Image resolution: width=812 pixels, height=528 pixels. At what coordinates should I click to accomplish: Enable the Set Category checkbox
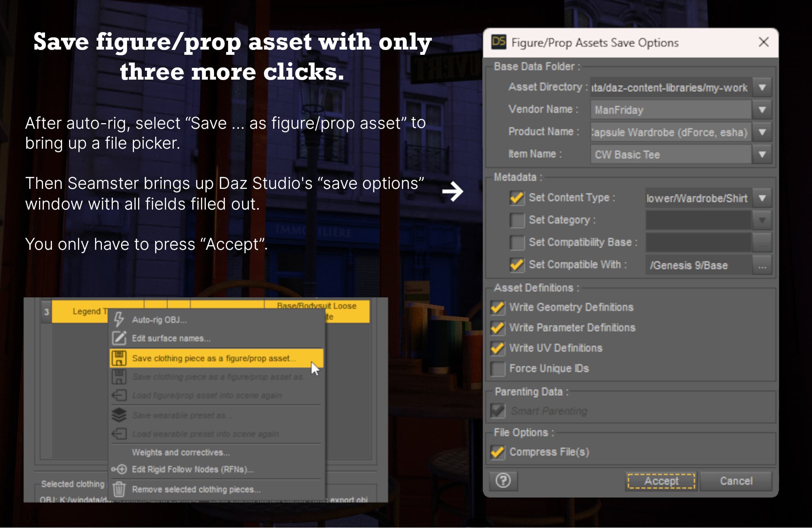[x=516, y=220]
